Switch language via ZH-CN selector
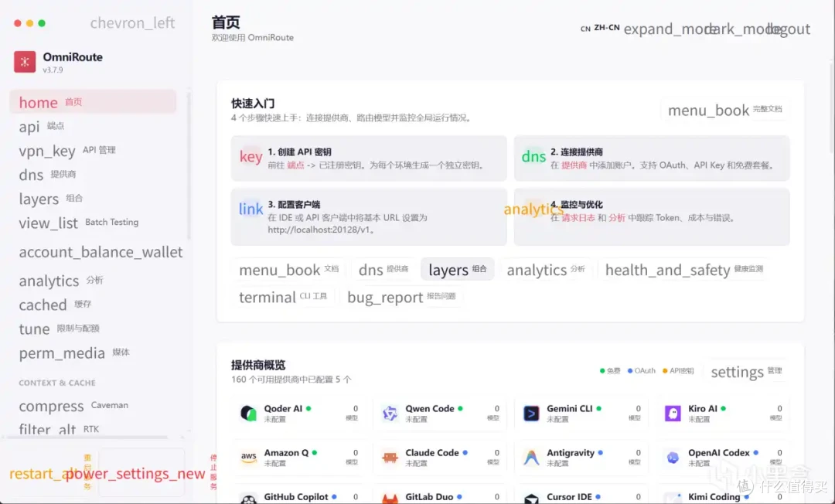This screenshot has width=835, height=504. click(600, 28)
